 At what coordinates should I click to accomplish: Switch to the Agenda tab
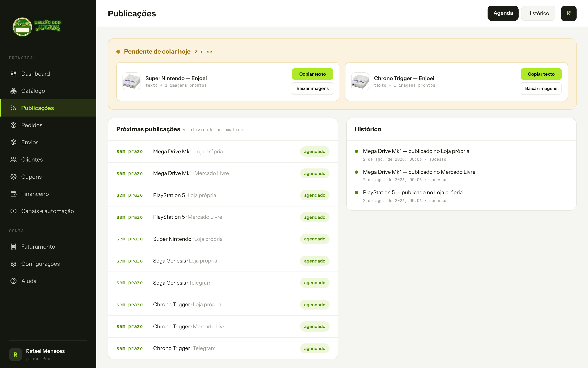pyautogui.click(x=503, y=13)
